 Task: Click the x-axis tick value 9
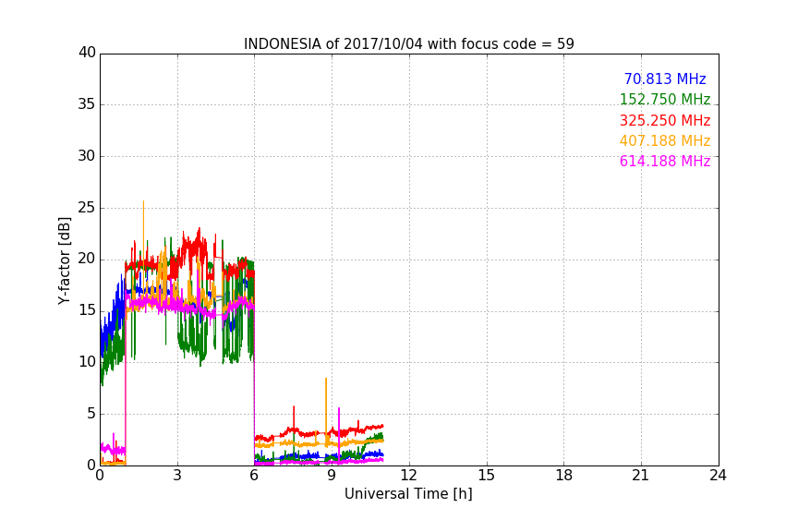pos(332,476)
